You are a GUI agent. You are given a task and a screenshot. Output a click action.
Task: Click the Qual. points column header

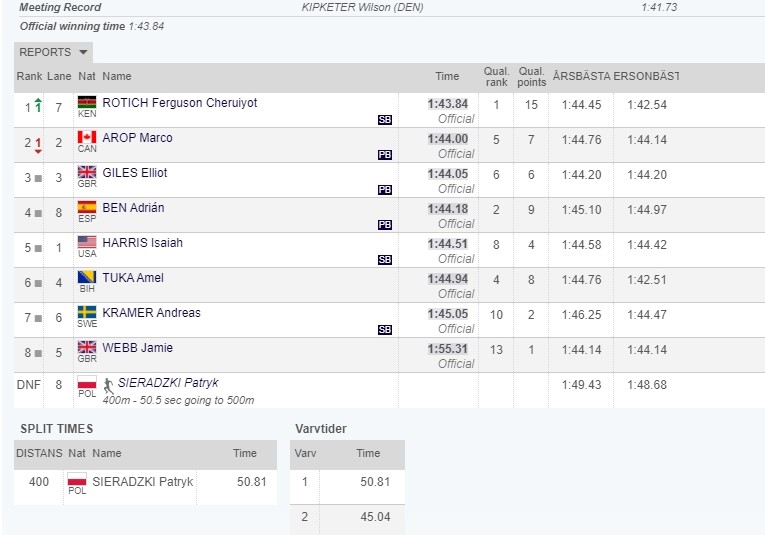point(531,77)
